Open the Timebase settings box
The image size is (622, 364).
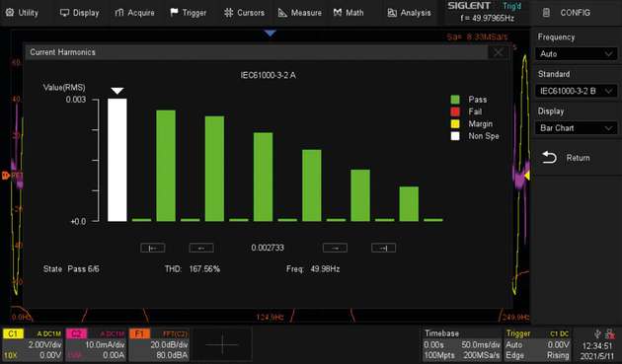click(x=462, y=344)
